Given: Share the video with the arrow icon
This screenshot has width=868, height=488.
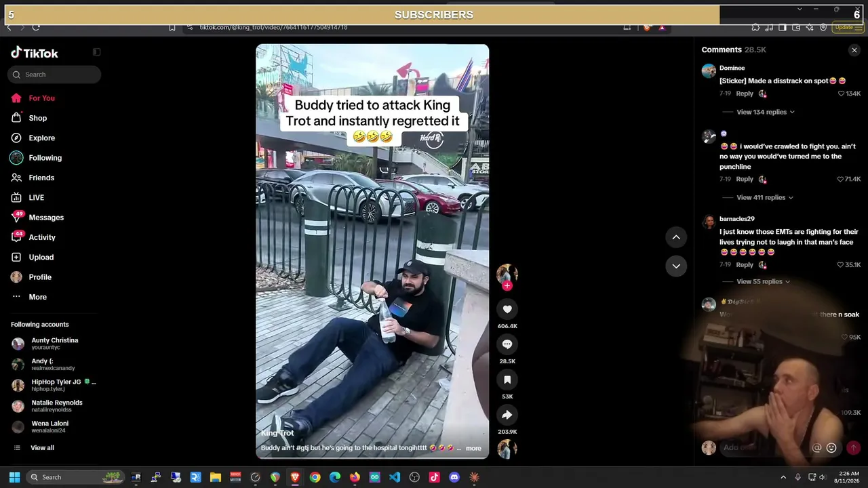Looking at the screenshot, I should 507,415.
